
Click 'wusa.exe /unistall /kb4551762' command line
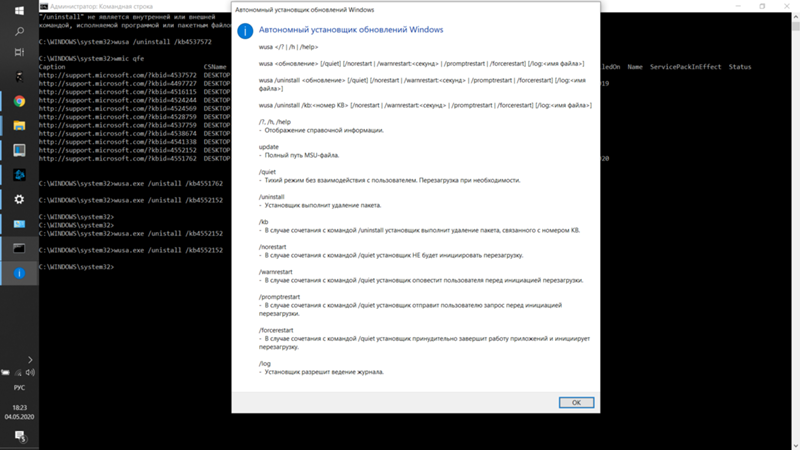pos(131,183)
